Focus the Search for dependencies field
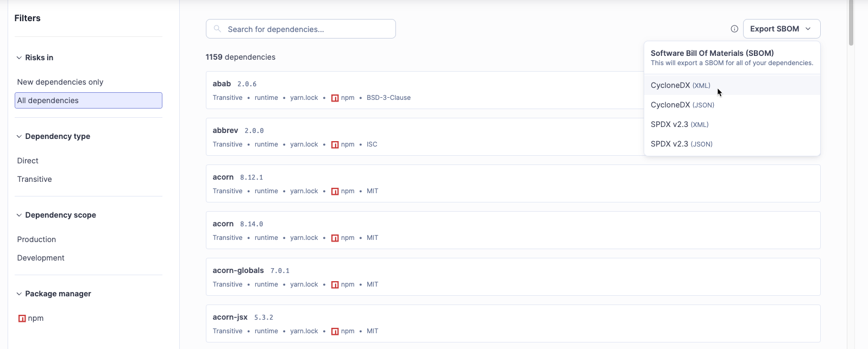The height and width of the screenshot is (349, 868). (x=300, y=29)
